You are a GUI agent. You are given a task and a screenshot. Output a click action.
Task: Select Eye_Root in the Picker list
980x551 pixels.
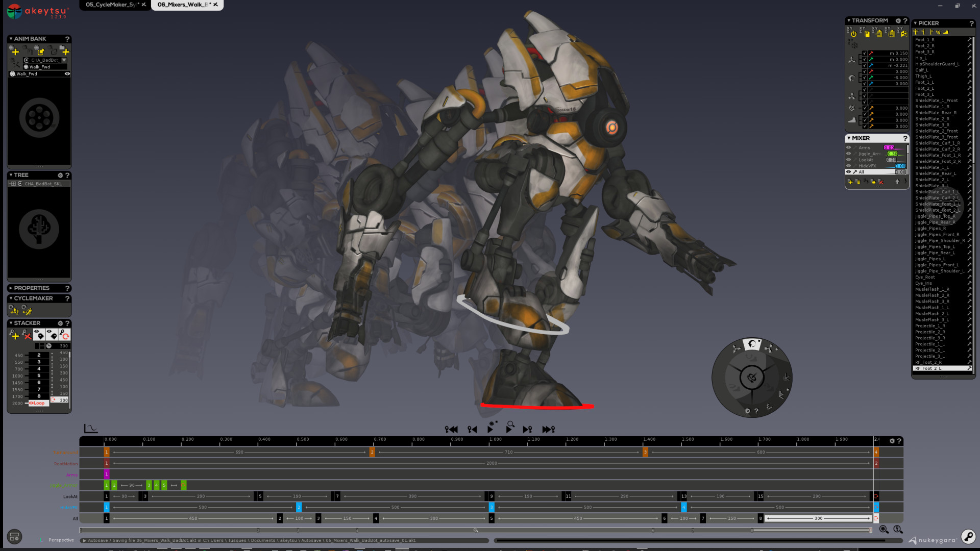pyautogui.click(x=925, y=277)
